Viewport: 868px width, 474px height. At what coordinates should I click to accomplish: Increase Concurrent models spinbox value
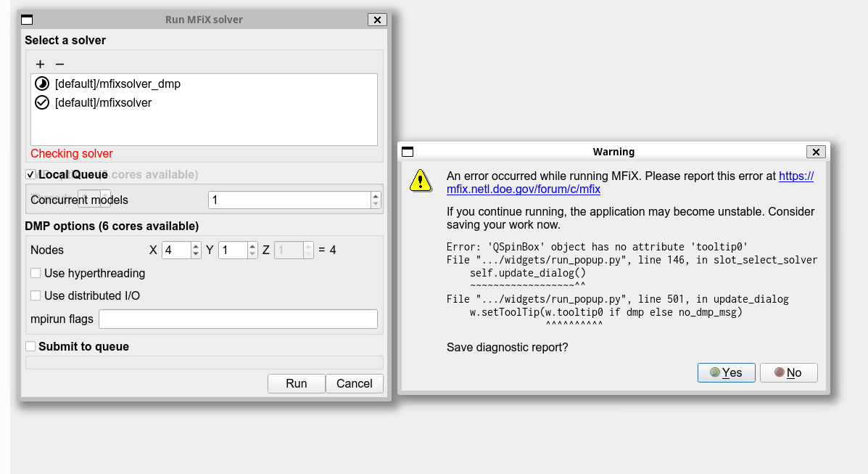[x=375, y=196]
